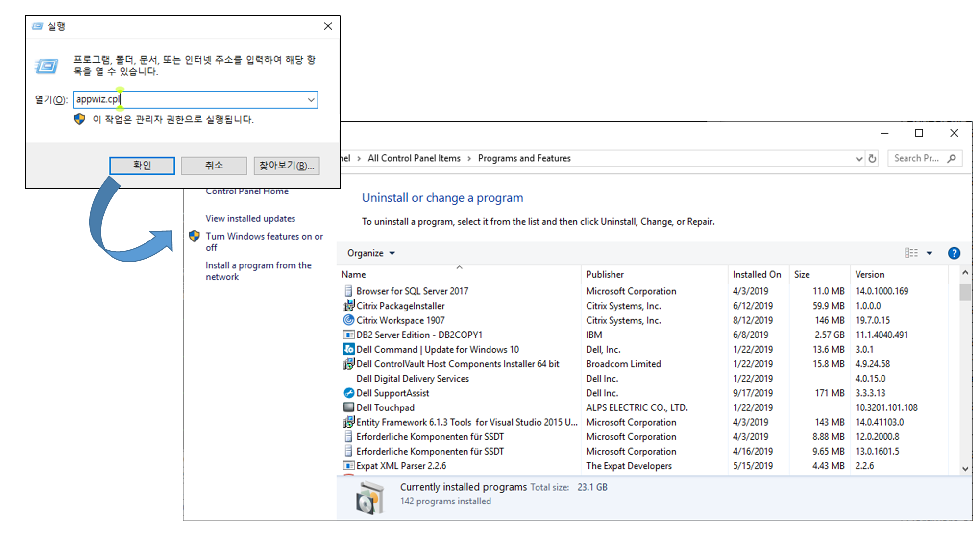This screenshot has height=551, width=980.
Task: Click Erforderliche Komponenten icon dated 4/16/2019
Action: [x=348, y=451]
